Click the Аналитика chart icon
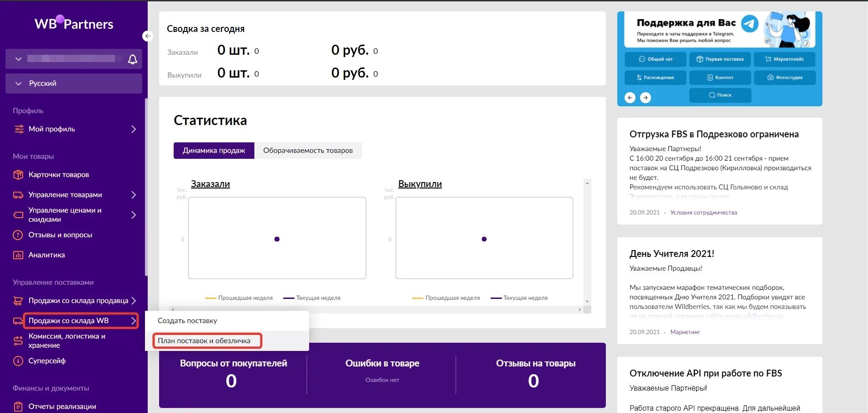Screen dimensions: 868x413 tap(18, 255)
